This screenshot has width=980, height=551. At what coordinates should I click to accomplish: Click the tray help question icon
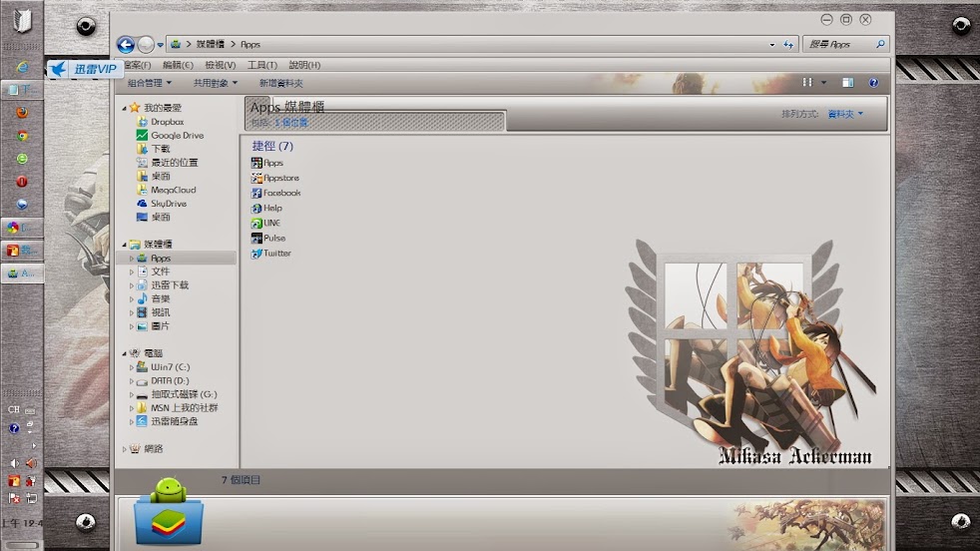tap(14, 428)
